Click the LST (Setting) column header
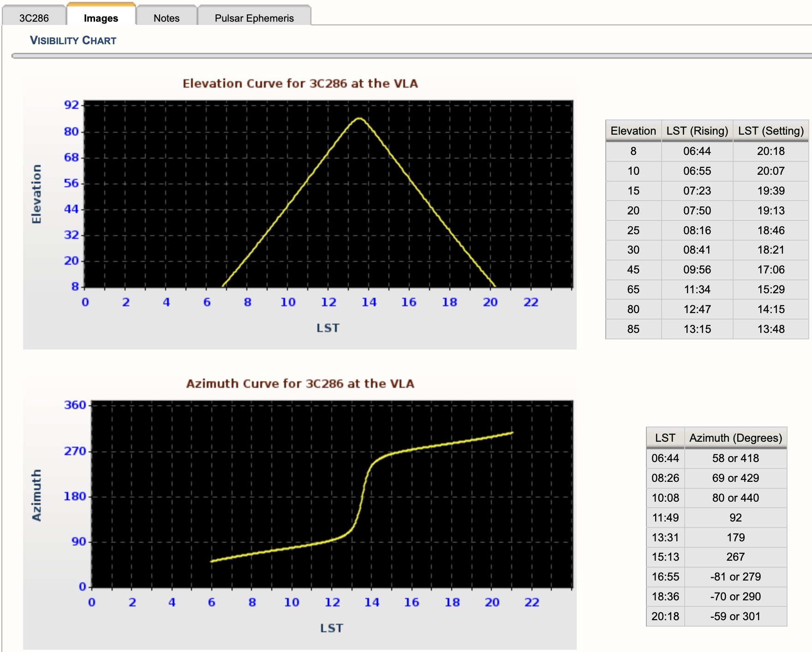Viewport: 812px width, 652px height. pos(770,131)
